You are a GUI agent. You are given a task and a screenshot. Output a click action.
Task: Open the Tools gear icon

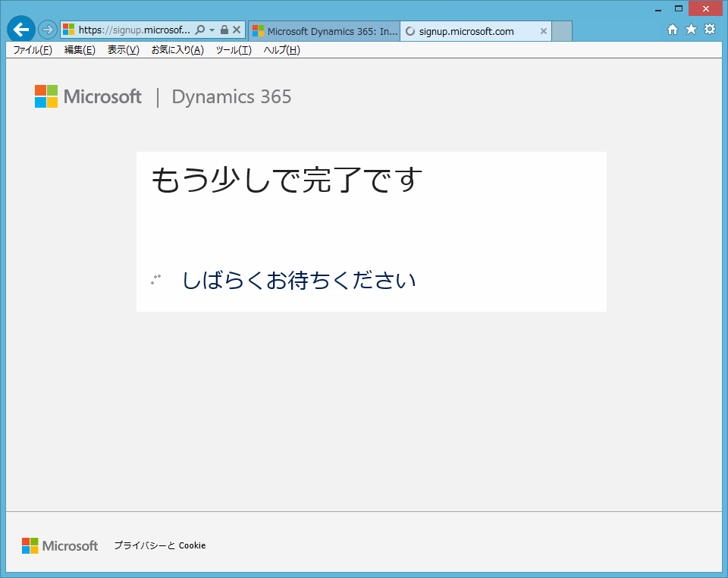(710, 30)
